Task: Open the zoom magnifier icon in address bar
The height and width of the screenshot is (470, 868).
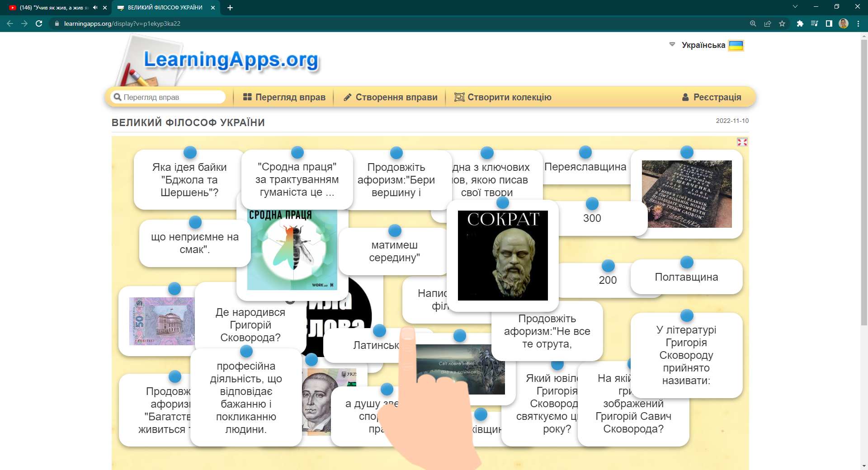Action: tap(753, 23)
